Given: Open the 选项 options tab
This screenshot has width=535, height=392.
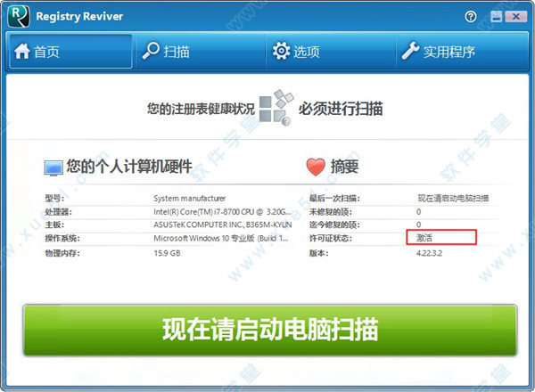Looking at the screenshot, I should 331,52.
